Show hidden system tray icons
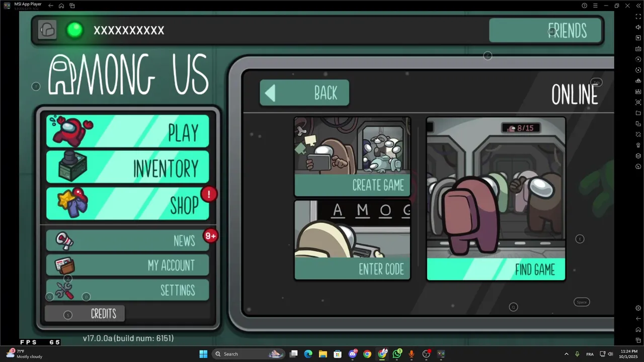Screen dimensions: 644x362 pyautogui.click(x=566, y=354)
